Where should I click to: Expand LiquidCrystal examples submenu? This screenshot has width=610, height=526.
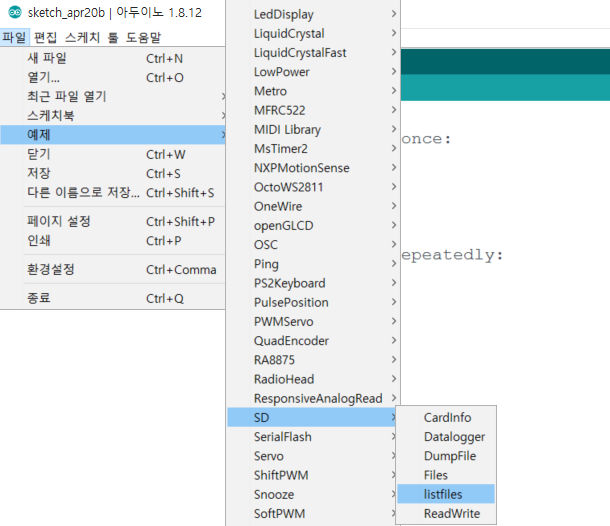[x=313, y=33]
